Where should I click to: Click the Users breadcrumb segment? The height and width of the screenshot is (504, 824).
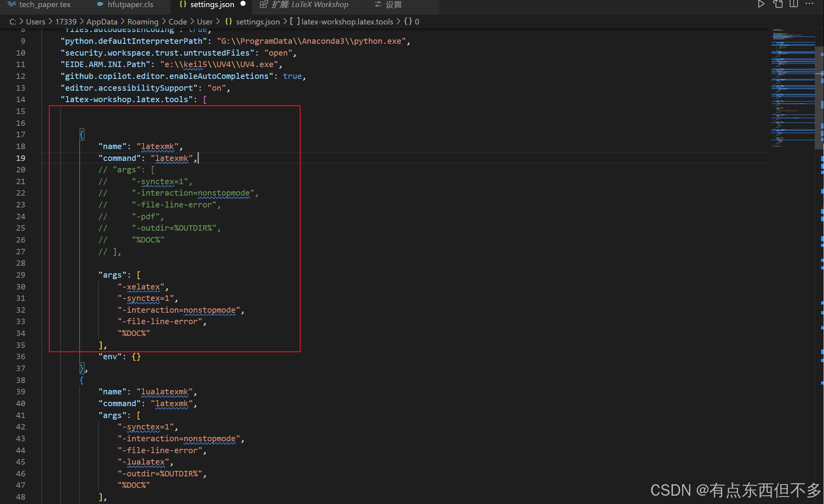[x=36, y=22]
